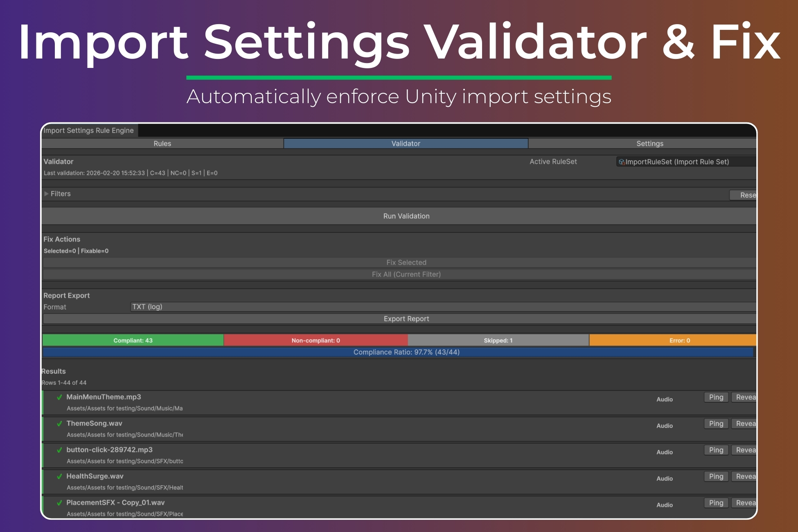
Task: Click green checkmark beside MainMenuTheme.mp3
Action: coord(59,397)
